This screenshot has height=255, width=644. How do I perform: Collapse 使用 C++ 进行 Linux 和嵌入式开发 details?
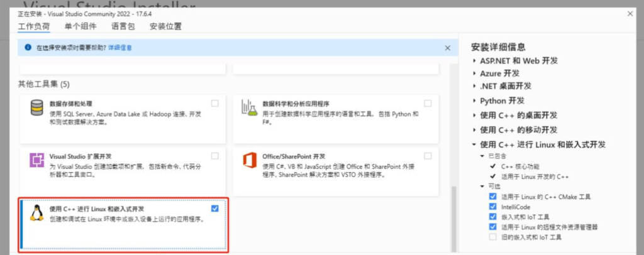coord(474,144)
